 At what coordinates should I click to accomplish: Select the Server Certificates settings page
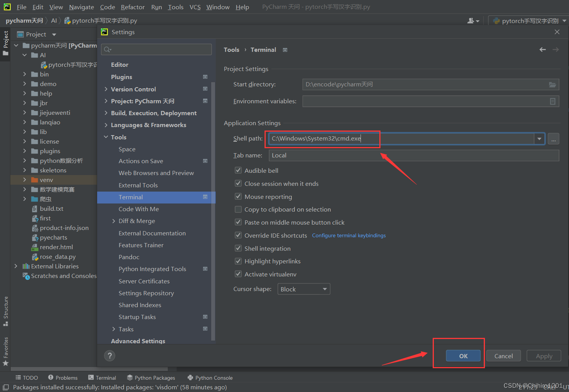point(144,281)
